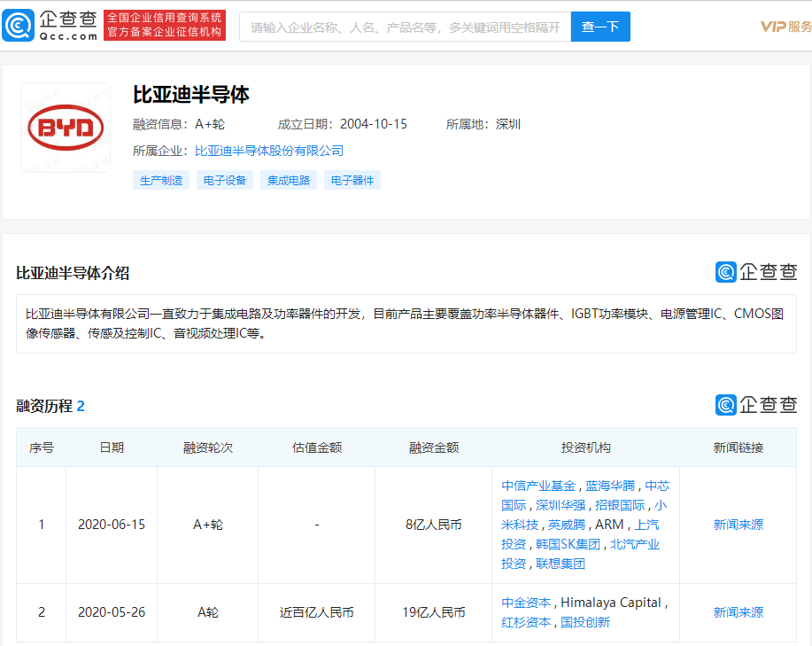
Task: Open the 蓝海华腾 investor link
Action: 610,486
